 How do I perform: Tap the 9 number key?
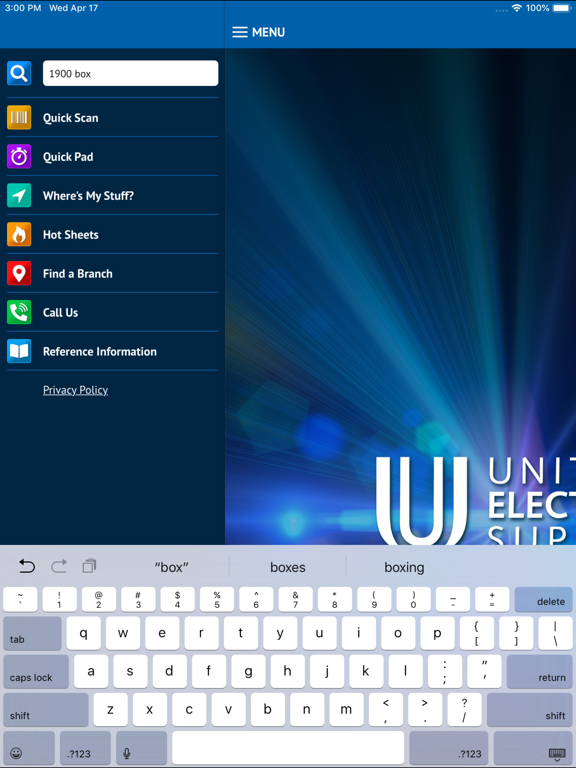point(374,600)
